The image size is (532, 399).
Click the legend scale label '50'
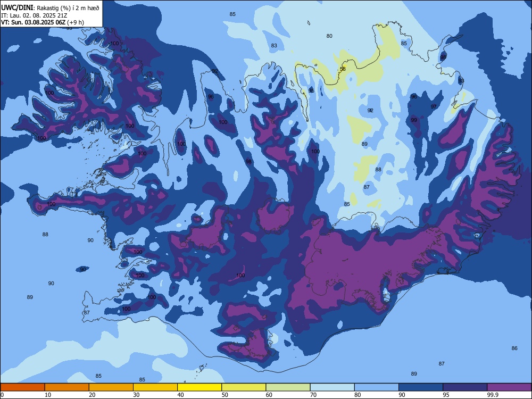[225, 395]
